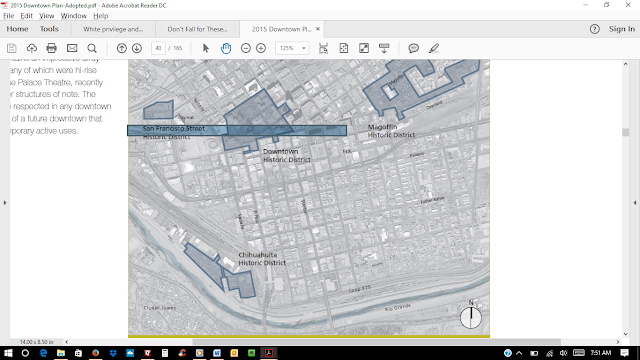This screenshot has height=360, width=640.
Task: Open the Window menu
Action: click(73, 16)
